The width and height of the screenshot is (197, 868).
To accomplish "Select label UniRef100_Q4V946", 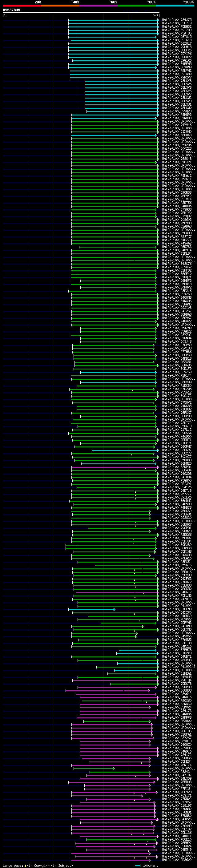I will (177, 125).
